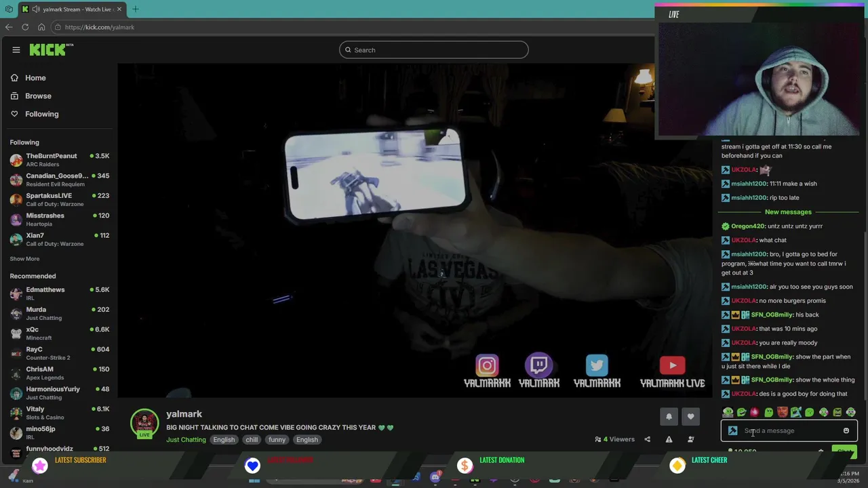Follow yalmark with the heart button
Viewport: 868px width, 488px height.
click(690, 417)
